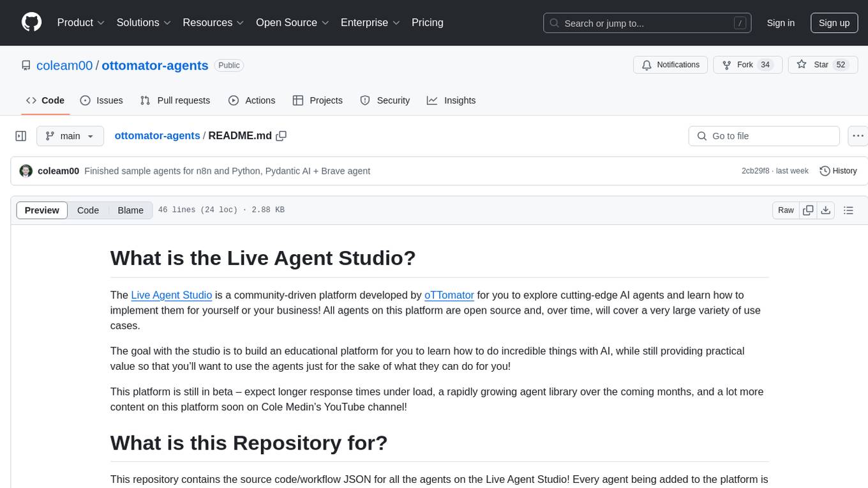868x488 pixels.
Task: Switch to Blame view
Action: pos(131,210)
